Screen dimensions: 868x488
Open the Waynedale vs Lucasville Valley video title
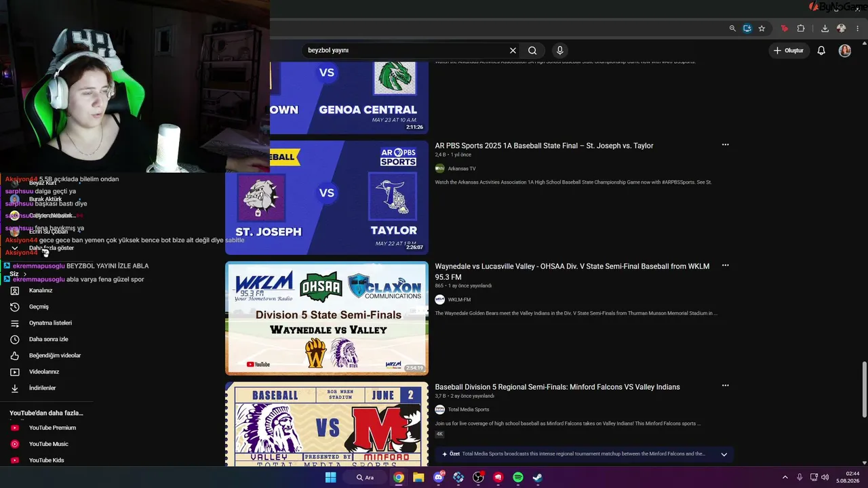pos(572,272)
